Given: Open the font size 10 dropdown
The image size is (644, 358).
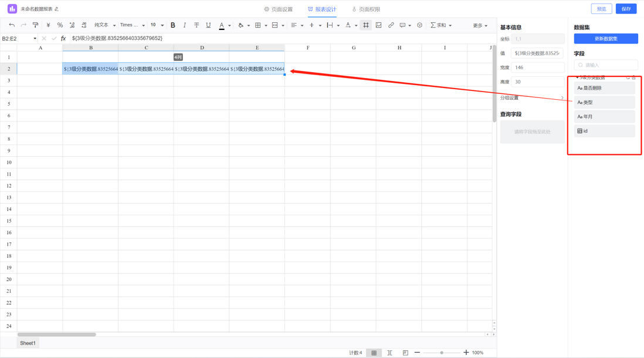Looking at the screenshot, I should pyautogui.click(x=157, y=25).
